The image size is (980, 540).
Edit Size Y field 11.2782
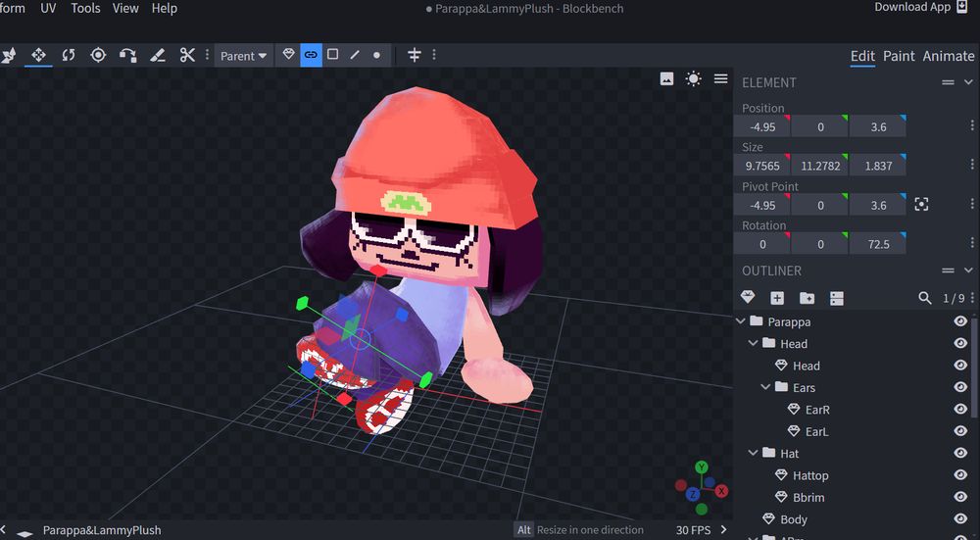(819, 166)
